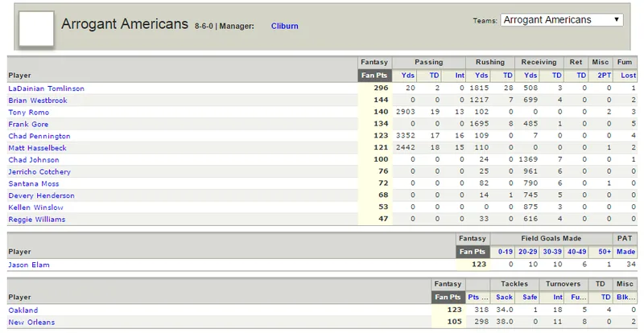Viewport: 644px width, 333px height.
Task: Sort by Passing Int column
Action: (x=460, y=75)
